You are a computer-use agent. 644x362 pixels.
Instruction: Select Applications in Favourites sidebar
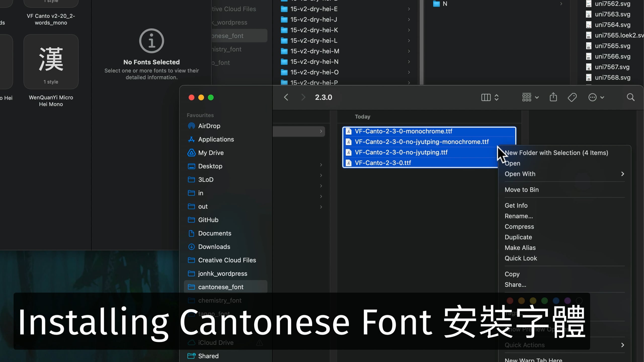[216, 139]
